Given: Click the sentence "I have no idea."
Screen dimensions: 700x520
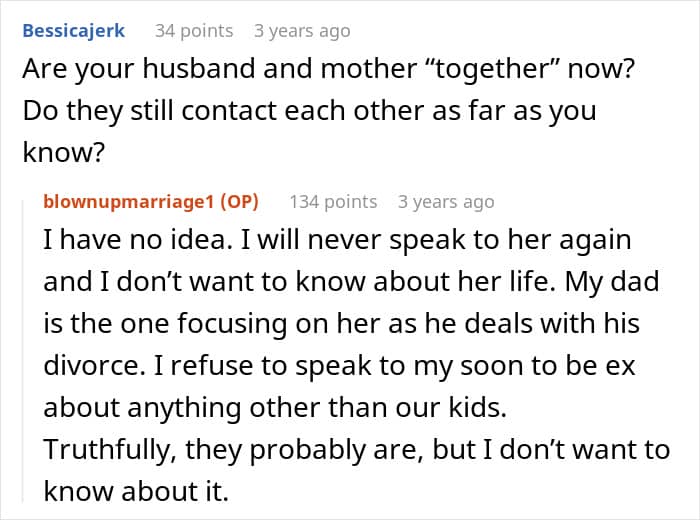Looking at the screenshot, I should 138,240.
